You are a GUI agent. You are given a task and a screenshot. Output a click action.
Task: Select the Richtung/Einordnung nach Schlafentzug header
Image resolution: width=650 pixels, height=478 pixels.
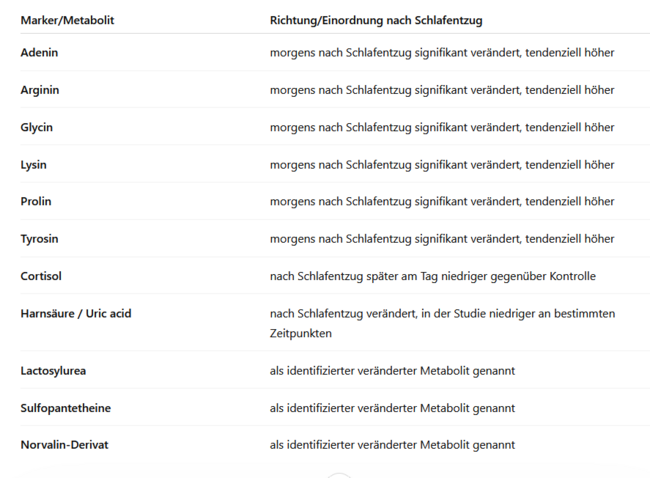pos(376,20)
